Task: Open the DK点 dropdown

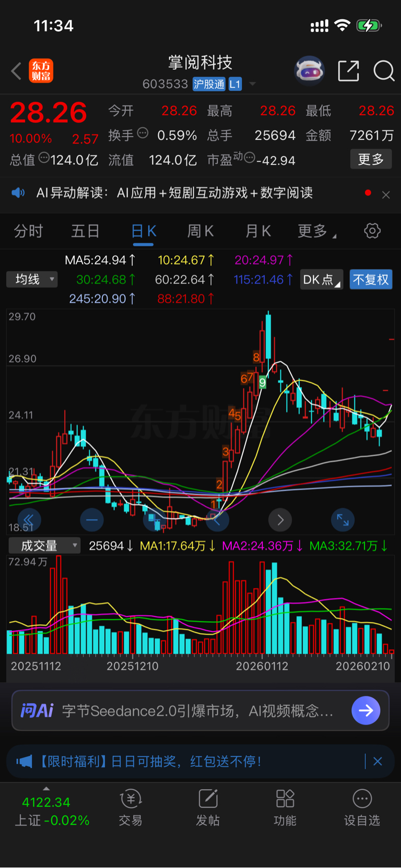Action: (x=322, y=279)
